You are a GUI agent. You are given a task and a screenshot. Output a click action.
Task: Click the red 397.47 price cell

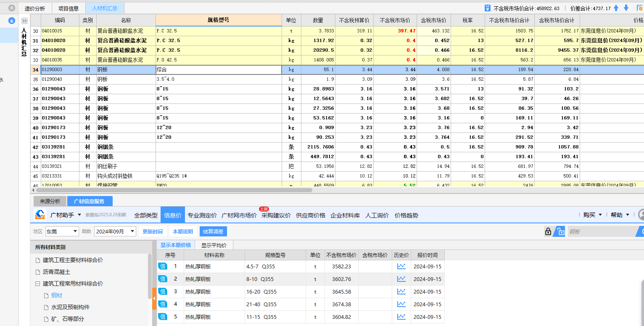pos(395,31)
